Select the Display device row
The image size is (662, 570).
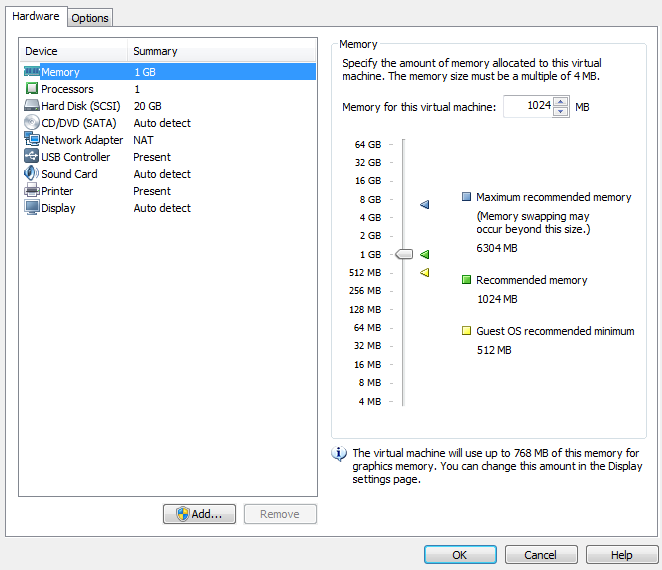168,208
